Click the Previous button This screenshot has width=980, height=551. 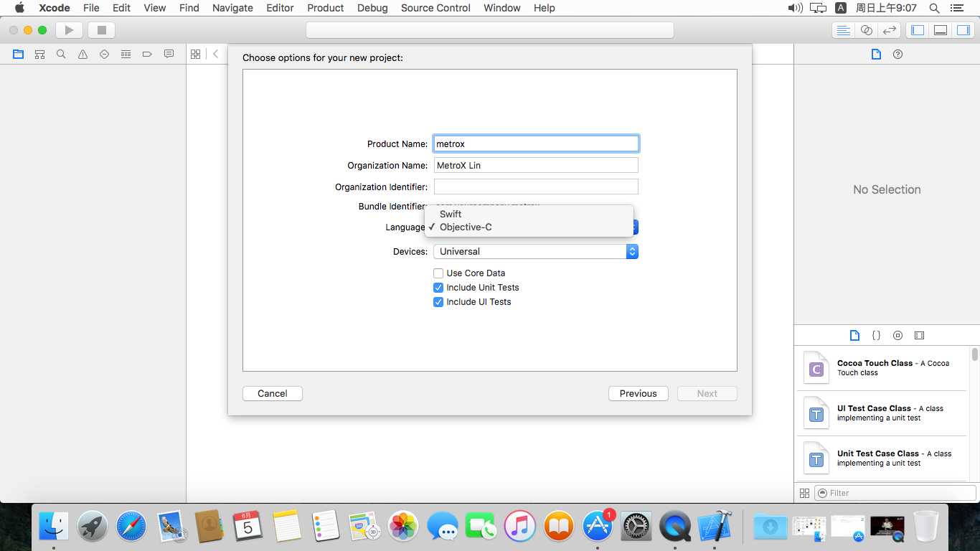[x=639, y=393]
